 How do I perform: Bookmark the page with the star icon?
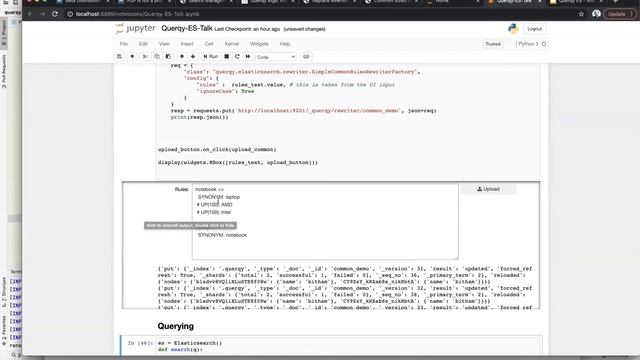pyautogui.click(x=581, y=14)
